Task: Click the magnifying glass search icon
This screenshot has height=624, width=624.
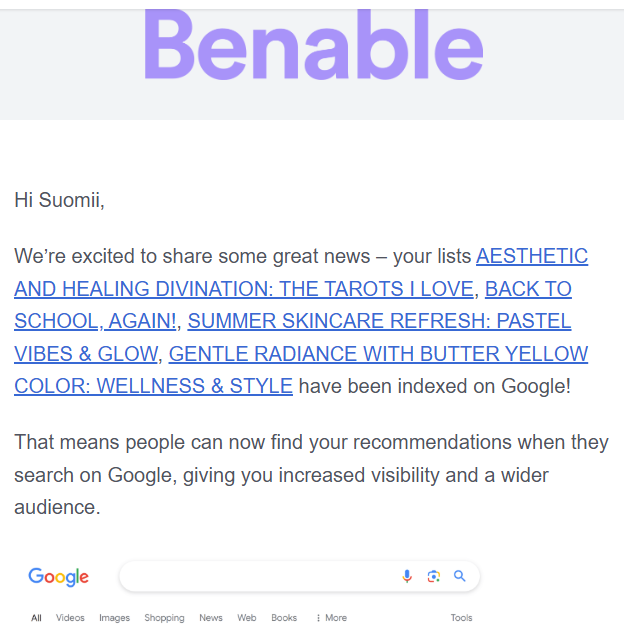Action: pyautogui.click(x=460, y=576)
